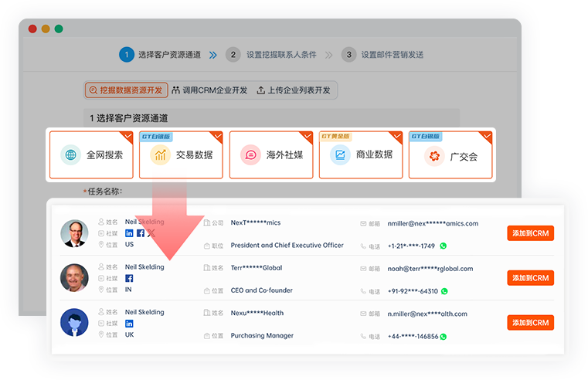Click the 全网搜索 globe icon

coord(71,154)
